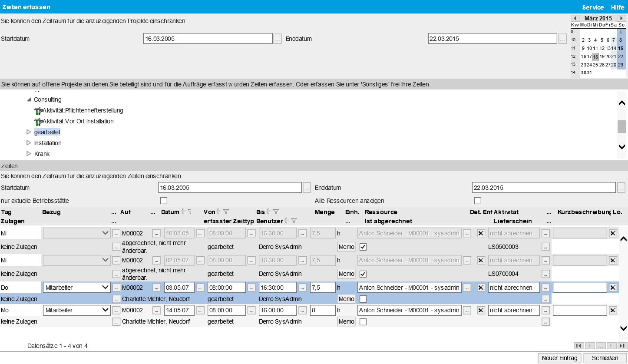
Task: Delete the Mo 14.05.07 time entry
Action: [613, 310]
